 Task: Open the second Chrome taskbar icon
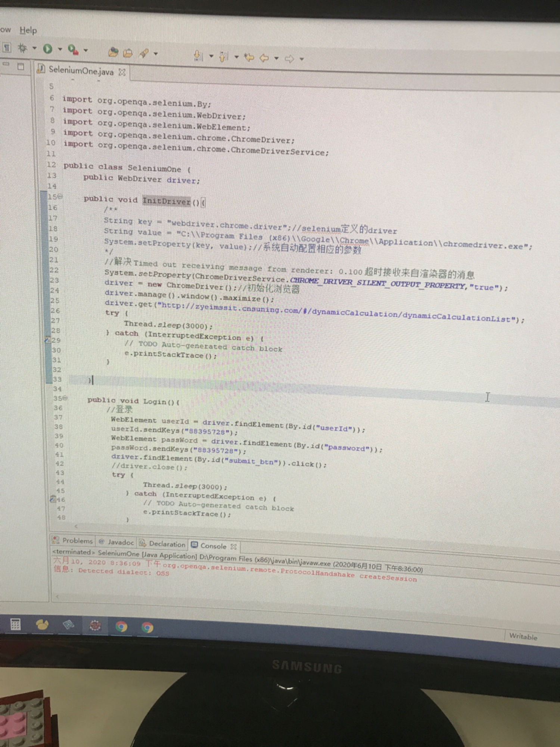[x=147, y=627]
